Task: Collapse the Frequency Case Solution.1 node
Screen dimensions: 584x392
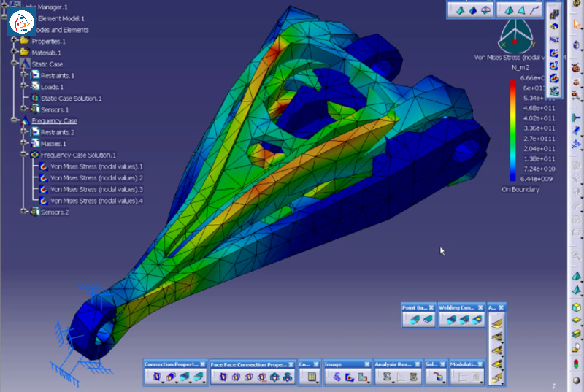Action: tap(23, 154)
